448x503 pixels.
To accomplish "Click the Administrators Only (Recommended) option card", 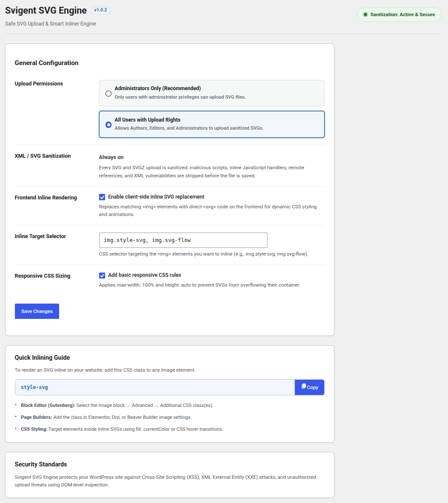I will (212, 93).
